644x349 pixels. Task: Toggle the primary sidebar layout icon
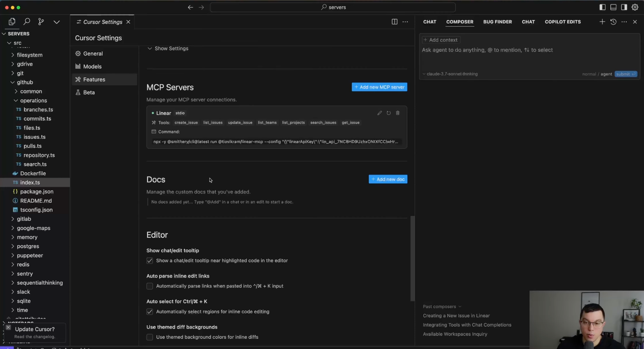(602, 7)
